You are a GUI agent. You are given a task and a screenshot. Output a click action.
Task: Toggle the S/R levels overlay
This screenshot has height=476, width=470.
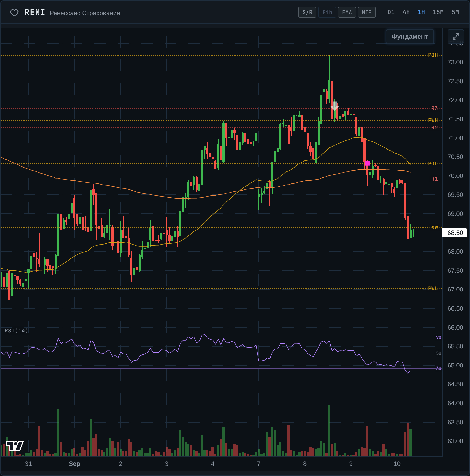[x=307, y=12]
